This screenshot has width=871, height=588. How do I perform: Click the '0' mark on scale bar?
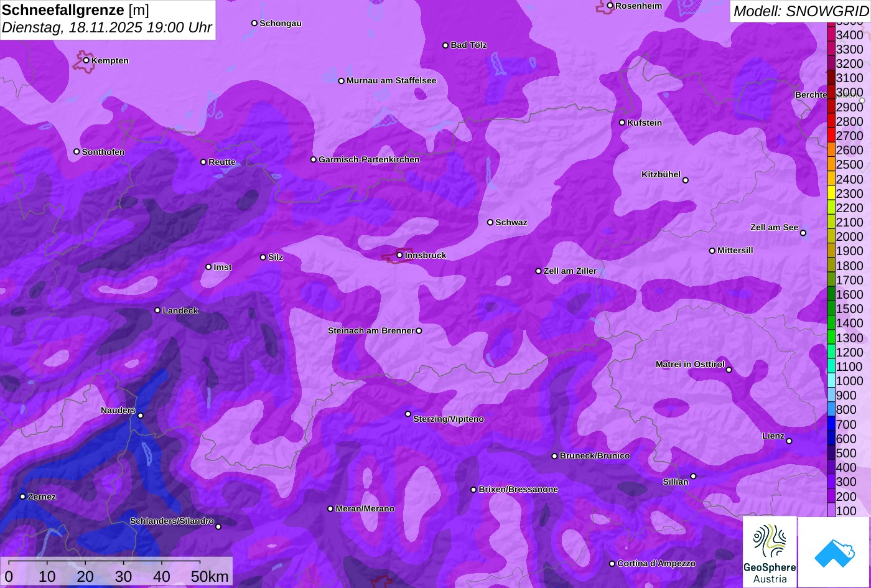[x=9, y=576]
